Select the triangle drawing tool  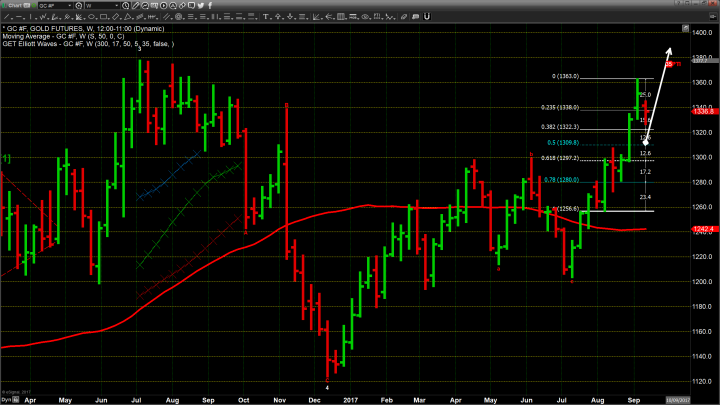pos(127,17)
